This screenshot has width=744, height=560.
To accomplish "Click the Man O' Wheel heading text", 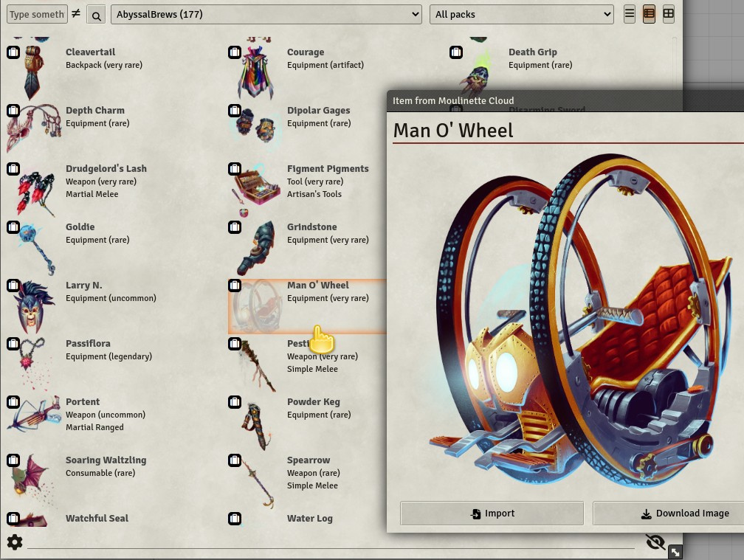I will (453, 131).
